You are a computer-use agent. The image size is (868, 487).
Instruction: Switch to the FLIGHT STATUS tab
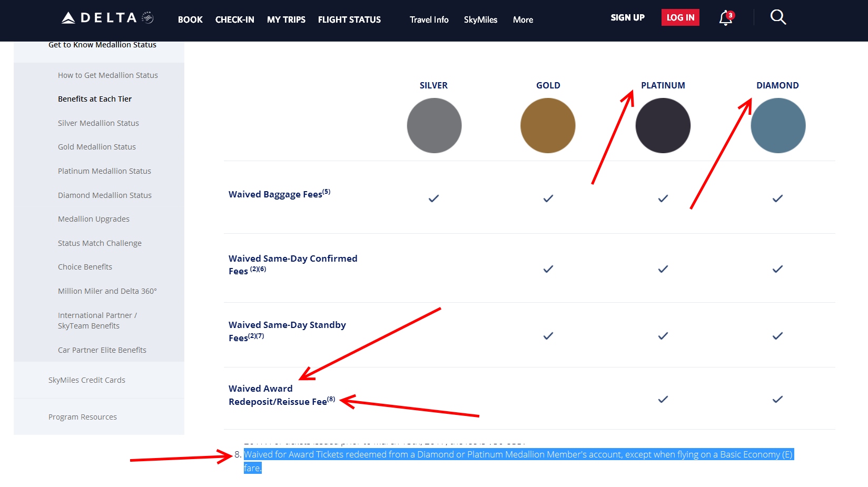pyautogui.click(x=349, y=19)
